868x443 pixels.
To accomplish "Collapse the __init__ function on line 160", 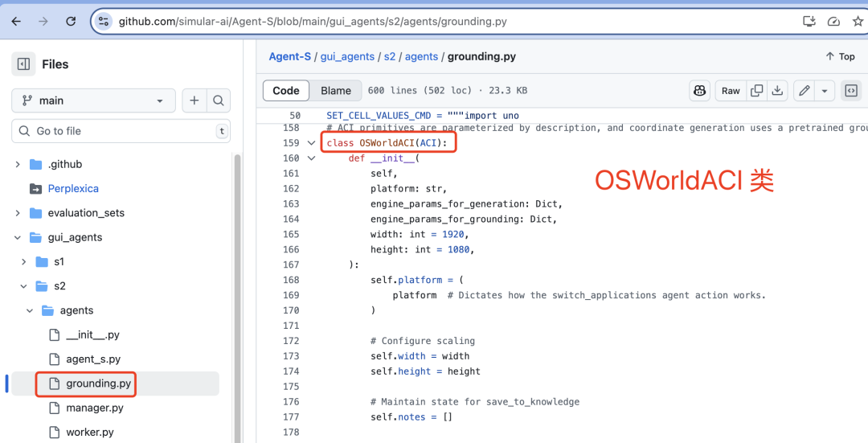I will coord(311,158).
